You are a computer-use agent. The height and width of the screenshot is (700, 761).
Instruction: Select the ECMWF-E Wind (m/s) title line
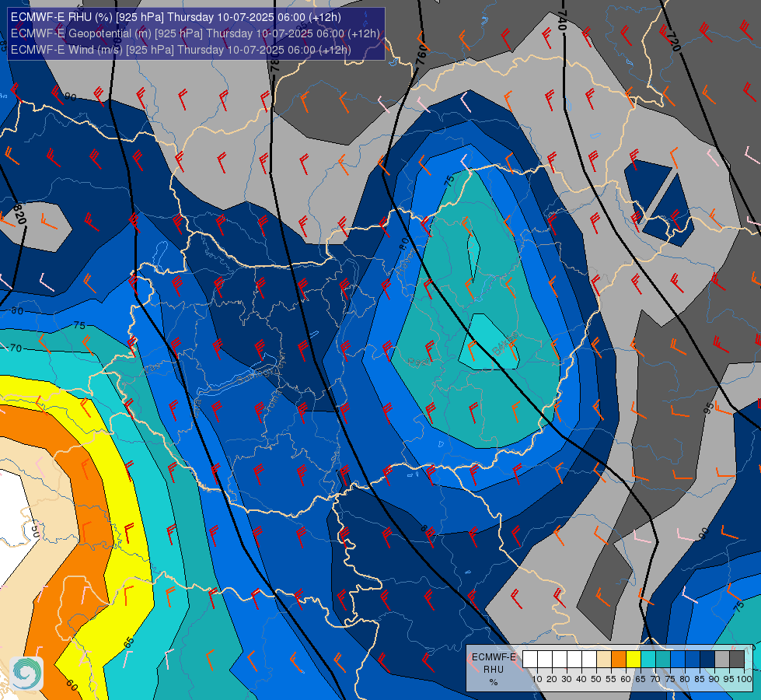pyautogui.click(x=180, y=50)
